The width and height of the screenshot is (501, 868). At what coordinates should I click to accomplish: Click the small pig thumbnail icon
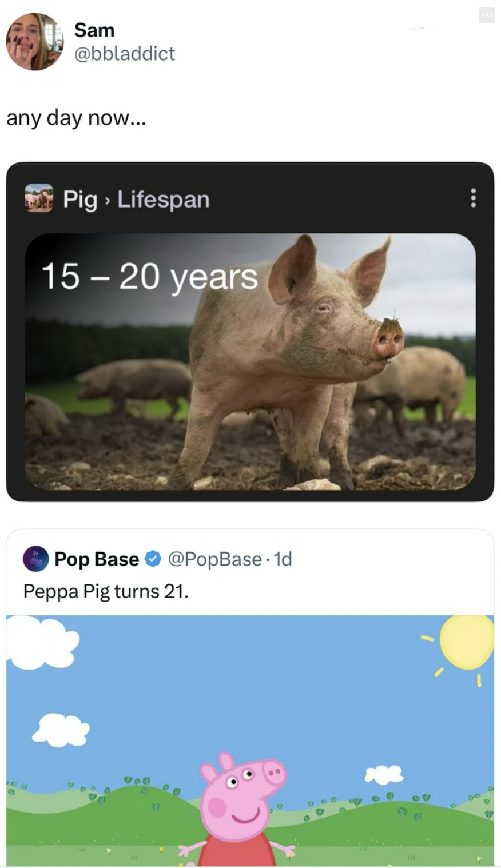pyautogui.click(x=38, y=198)
